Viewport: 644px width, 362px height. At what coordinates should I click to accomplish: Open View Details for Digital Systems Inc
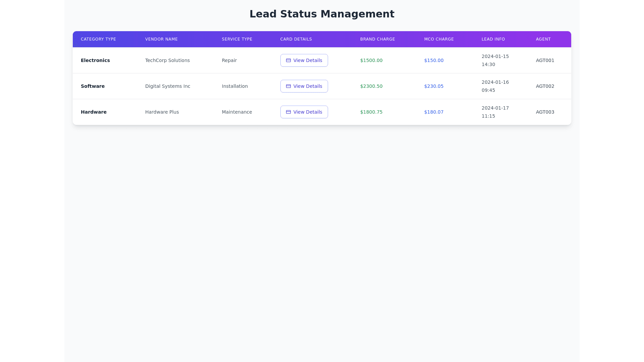(x=304, y=86)
